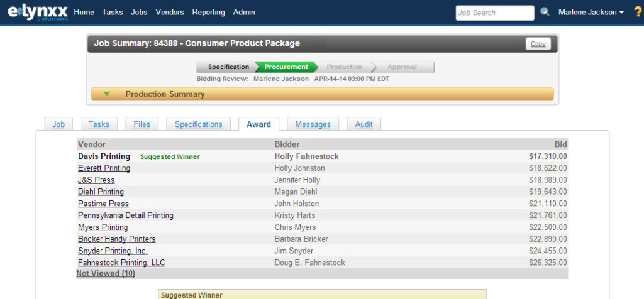Click the e-Lynxx Solutions logo
Viewport: 644px width, 299px height.
pos(37,13)
